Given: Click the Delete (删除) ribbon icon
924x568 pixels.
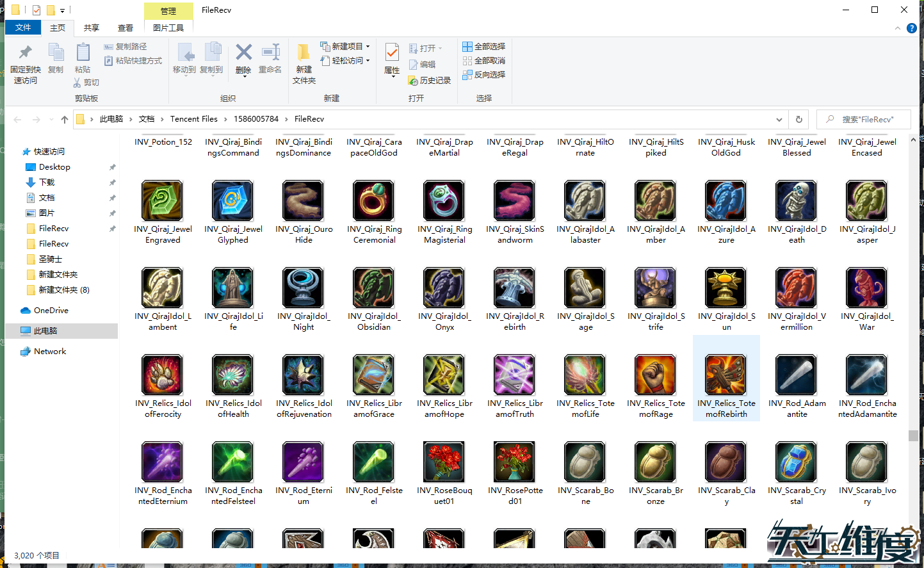Looking at the screenshot, I should tap(243, 54).
